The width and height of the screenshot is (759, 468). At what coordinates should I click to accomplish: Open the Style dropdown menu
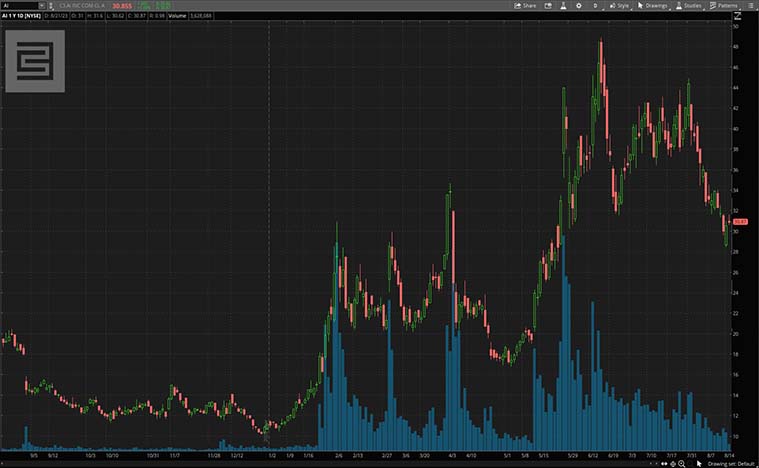[x=619, y=5]
